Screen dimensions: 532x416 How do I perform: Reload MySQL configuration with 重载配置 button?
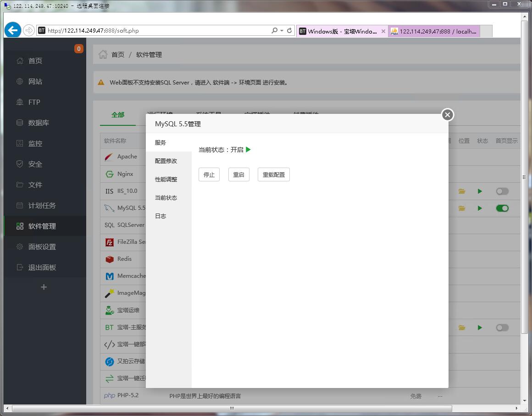point(273,174)
